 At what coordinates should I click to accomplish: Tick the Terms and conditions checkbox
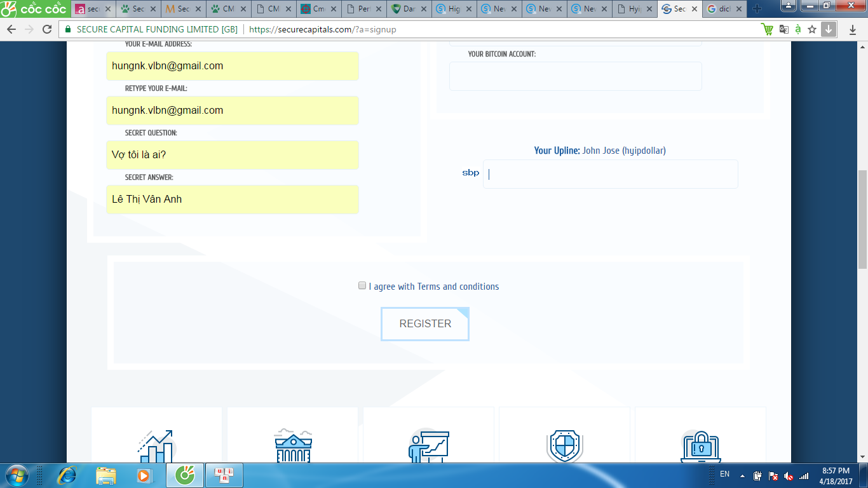point(362,286)
